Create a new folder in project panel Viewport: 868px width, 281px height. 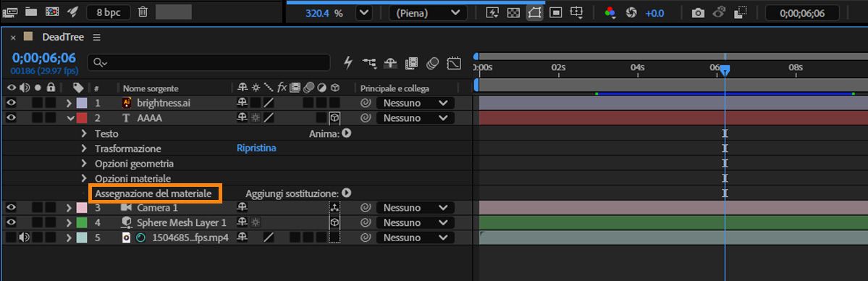click(x=32, y=12)
